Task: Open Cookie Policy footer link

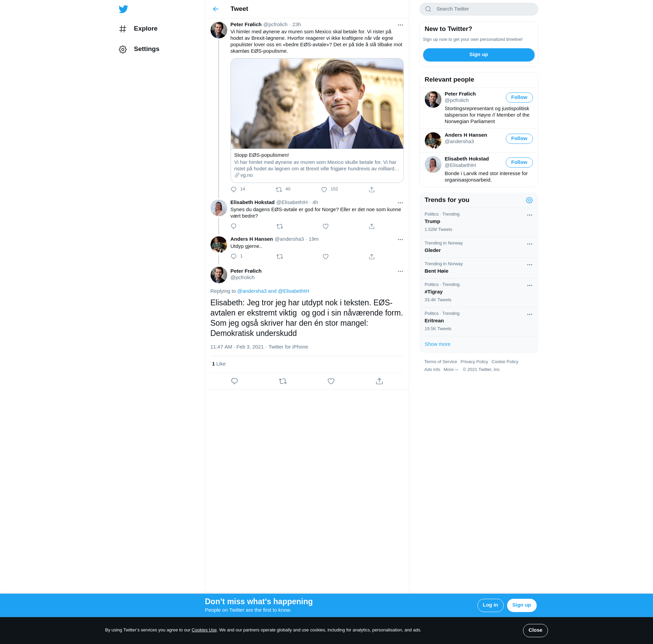Action: click(505, 362)
